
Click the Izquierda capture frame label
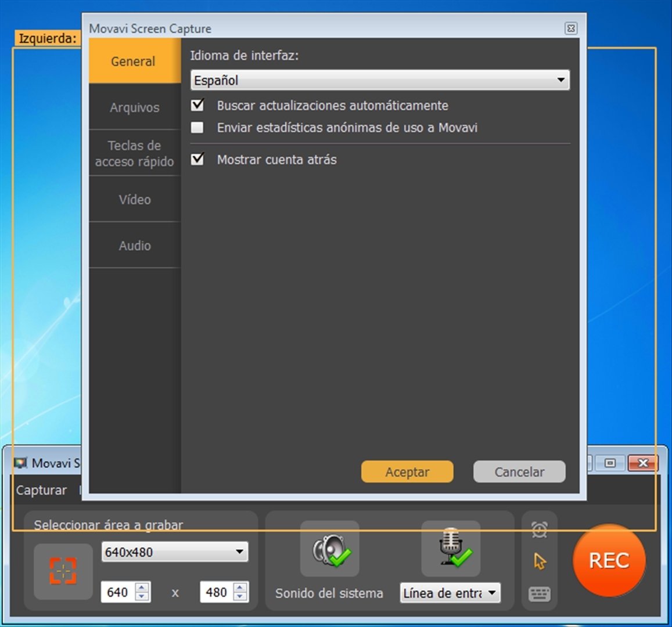tap(48, 38)
